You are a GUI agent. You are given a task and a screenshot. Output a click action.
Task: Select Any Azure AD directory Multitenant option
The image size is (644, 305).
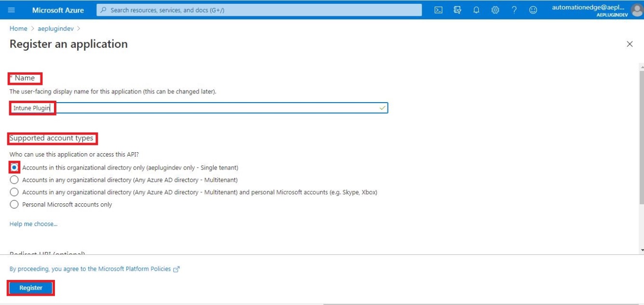tap(14, 180)
